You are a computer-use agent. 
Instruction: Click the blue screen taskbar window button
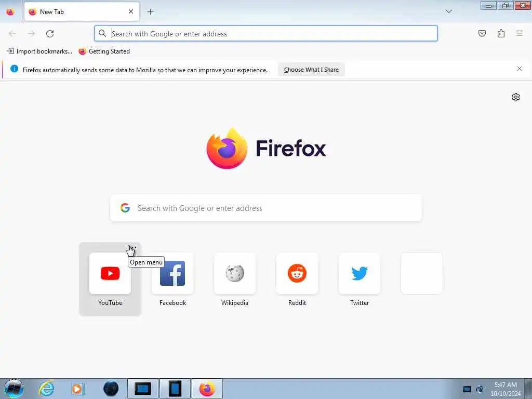pyautogui.click(x=143, y=389)
